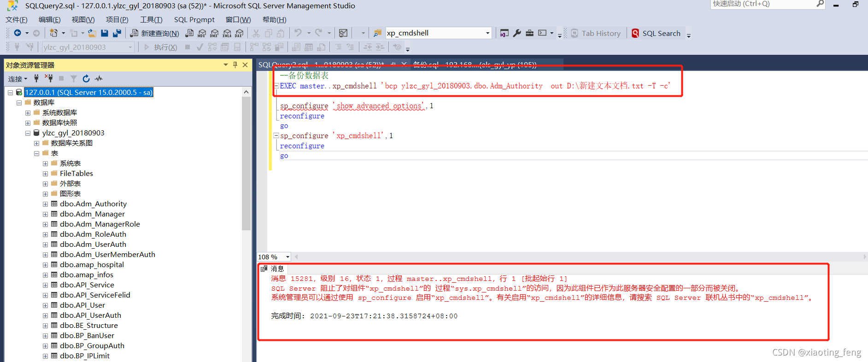This screenshot has width=868, height=362.
Task: Save the current query with disk icon
Action: pyautogui.click(x=105, y=33)
